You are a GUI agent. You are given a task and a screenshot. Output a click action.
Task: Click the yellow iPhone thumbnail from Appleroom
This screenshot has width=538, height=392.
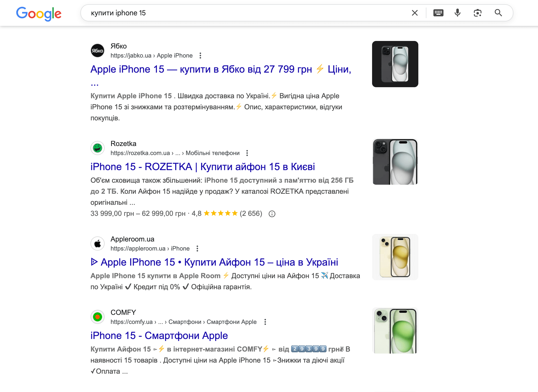[395, 257]
